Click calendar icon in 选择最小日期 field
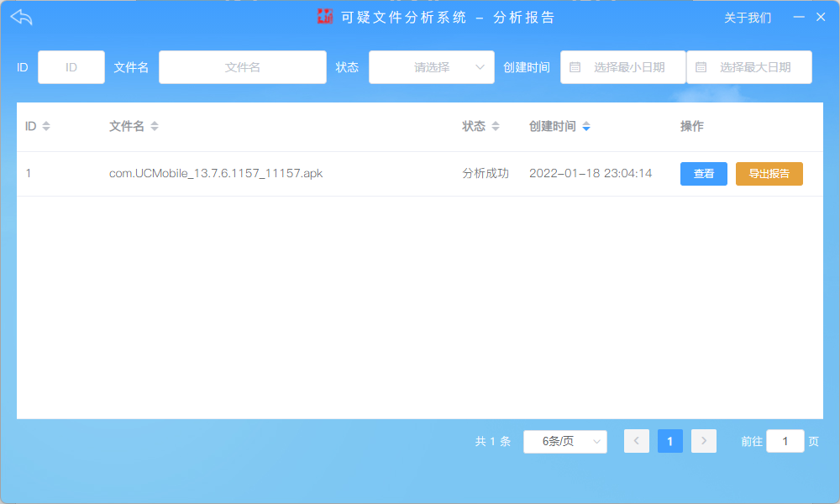 click(575, 67)
